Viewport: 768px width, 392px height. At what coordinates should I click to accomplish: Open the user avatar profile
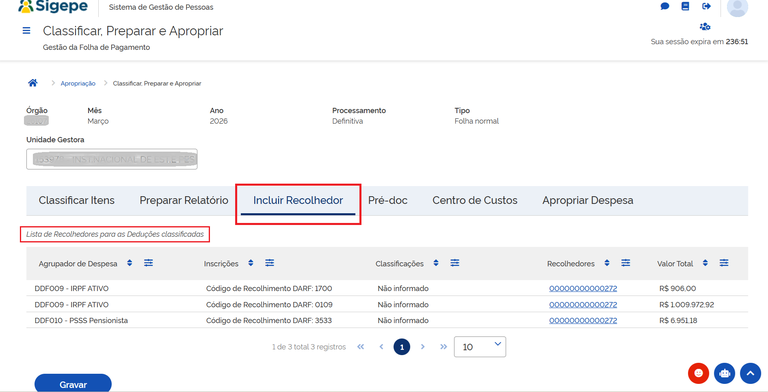(737, 7)
